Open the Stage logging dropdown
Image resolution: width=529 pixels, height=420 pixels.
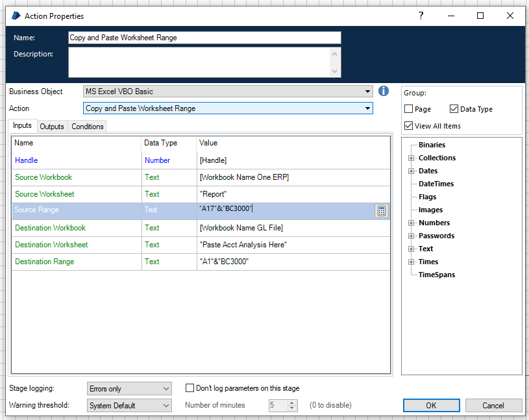165,389
